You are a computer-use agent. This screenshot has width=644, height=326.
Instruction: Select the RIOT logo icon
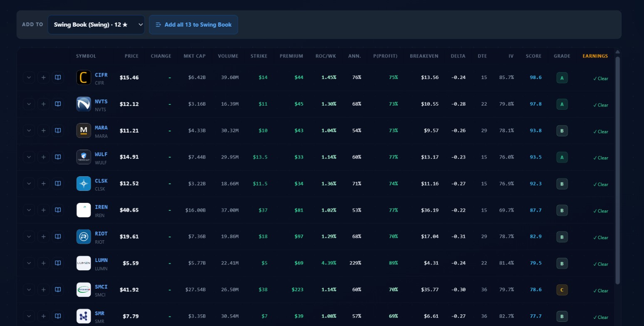[x=84, y=237]
